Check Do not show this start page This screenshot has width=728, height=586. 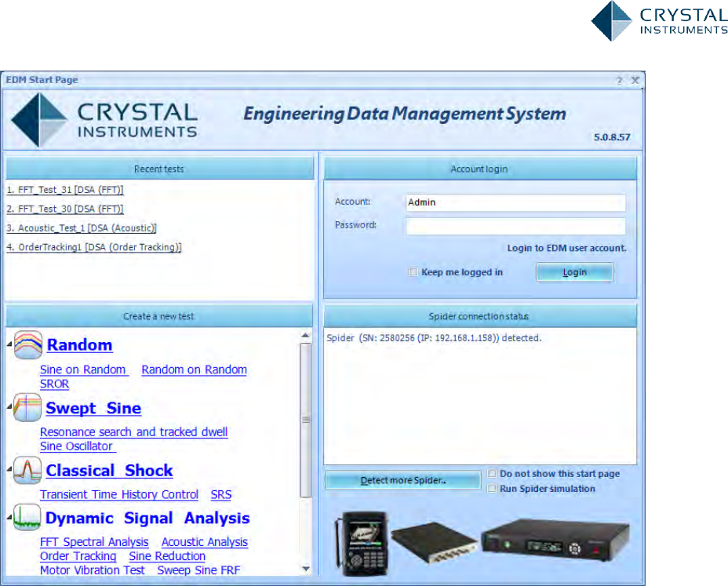tap(492, 474)
